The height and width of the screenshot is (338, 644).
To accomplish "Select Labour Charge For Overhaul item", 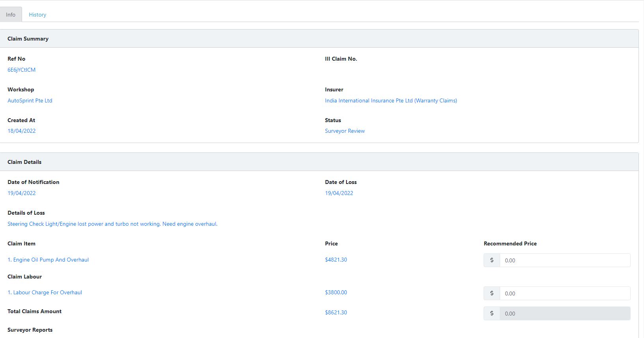I will click(x=45, y=292).
